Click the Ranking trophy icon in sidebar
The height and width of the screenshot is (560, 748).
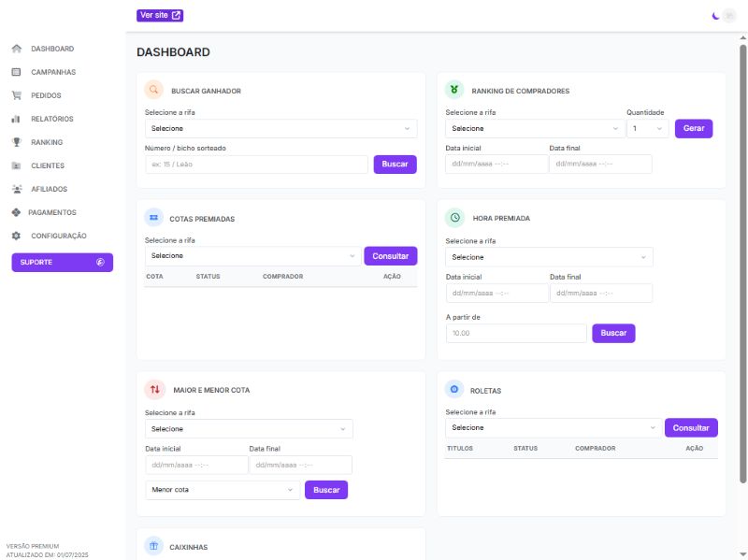click(16, 142)
